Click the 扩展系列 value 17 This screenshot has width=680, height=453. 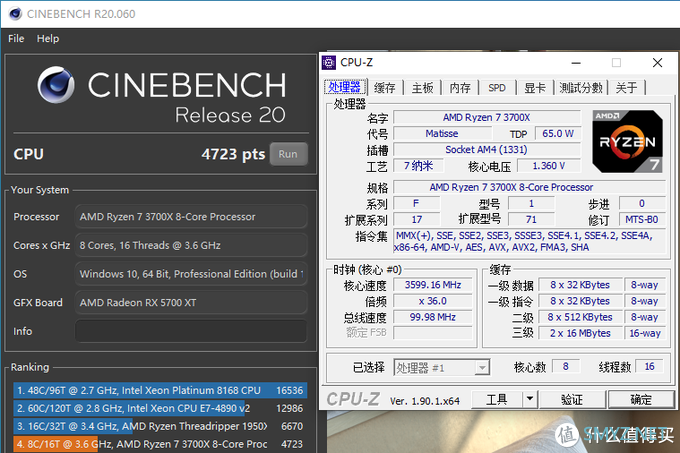(x=417, y=219)
